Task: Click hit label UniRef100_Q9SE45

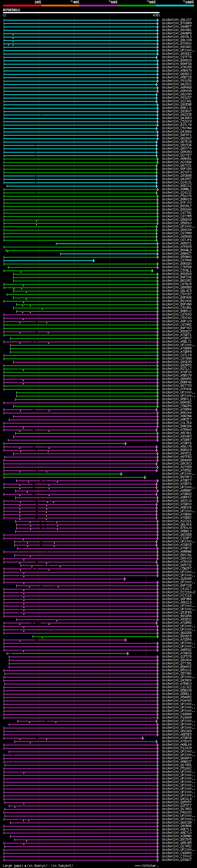Action: tap(176, 362)
